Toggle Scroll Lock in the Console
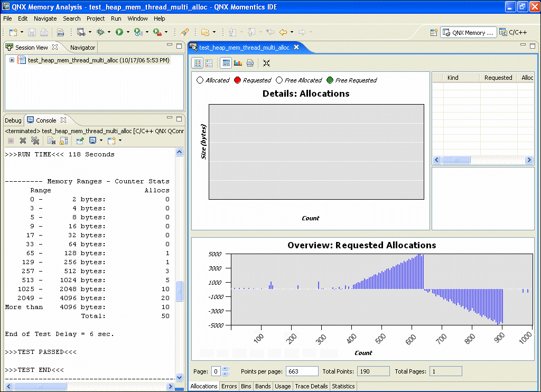This screenshot has height=392, width=541. (64, 141)
